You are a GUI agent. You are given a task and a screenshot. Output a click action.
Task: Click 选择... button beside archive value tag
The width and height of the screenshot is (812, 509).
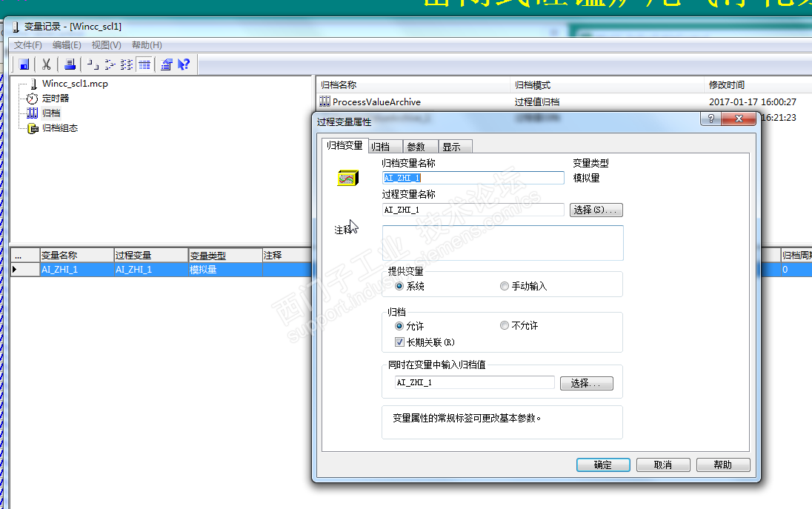(x=586, y=383)
